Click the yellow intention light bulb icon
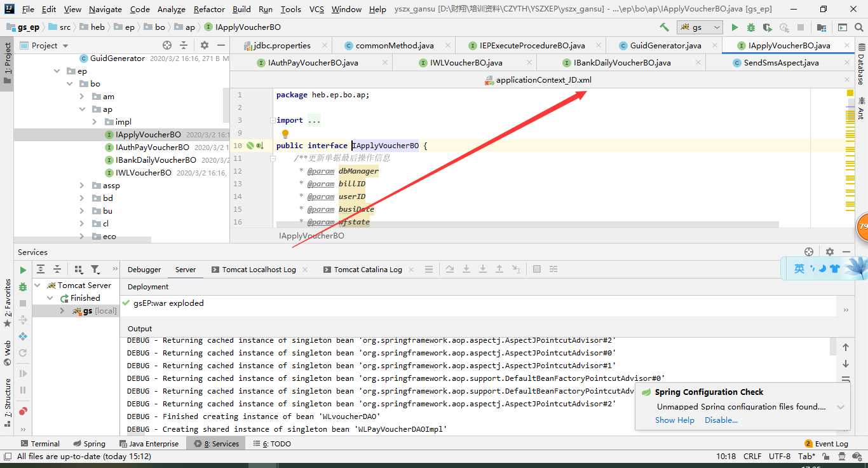868x468 pixels. point(285,134)
